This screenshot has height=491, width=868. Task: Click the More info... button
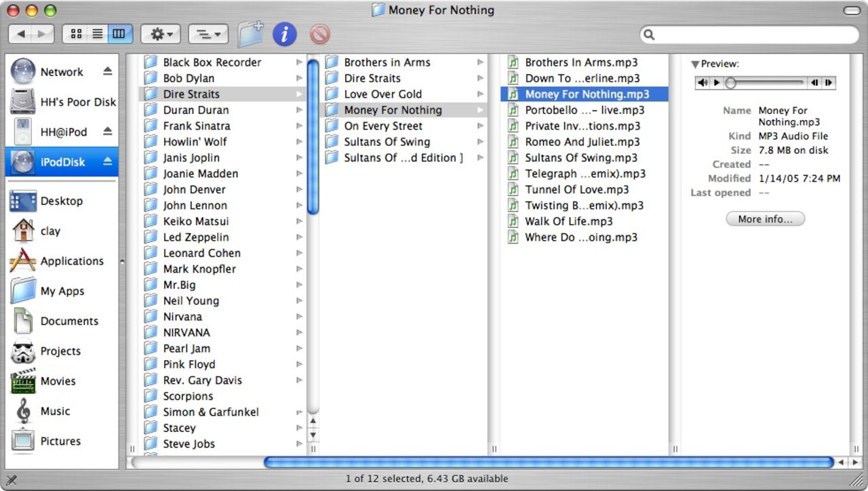(x=765, y=219)
